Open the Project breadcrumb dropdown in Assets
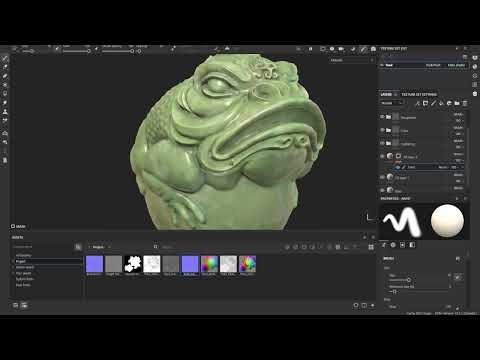This screenshot has height=360, width=480. 100,247
